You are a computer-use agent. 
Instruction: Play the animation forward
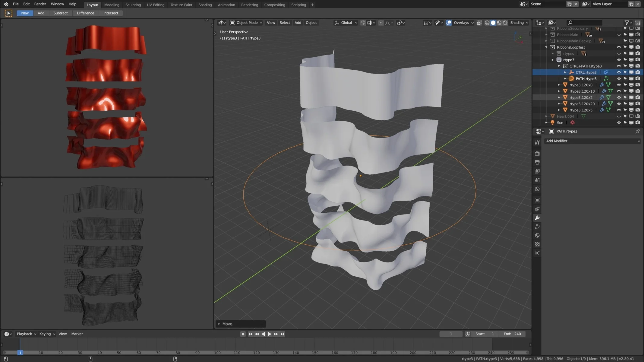tap(270, 334)
